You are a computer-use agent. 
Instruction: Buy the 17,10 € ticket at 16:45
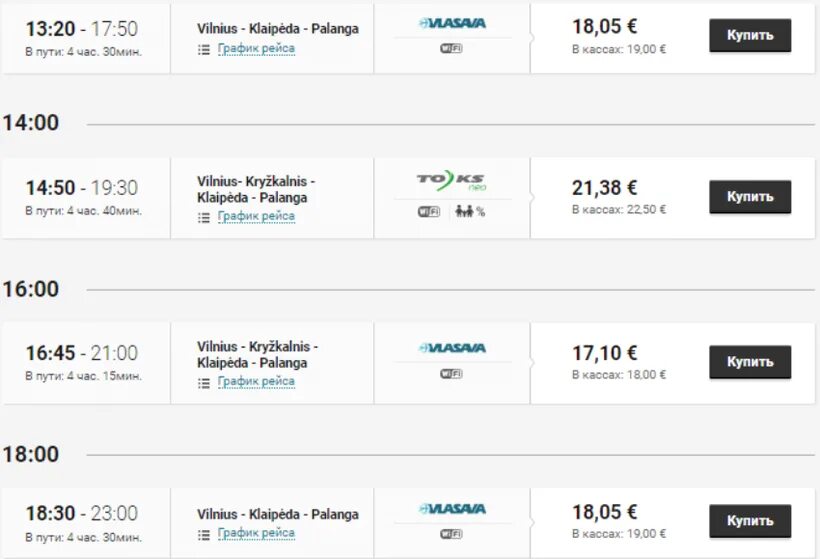750,362
